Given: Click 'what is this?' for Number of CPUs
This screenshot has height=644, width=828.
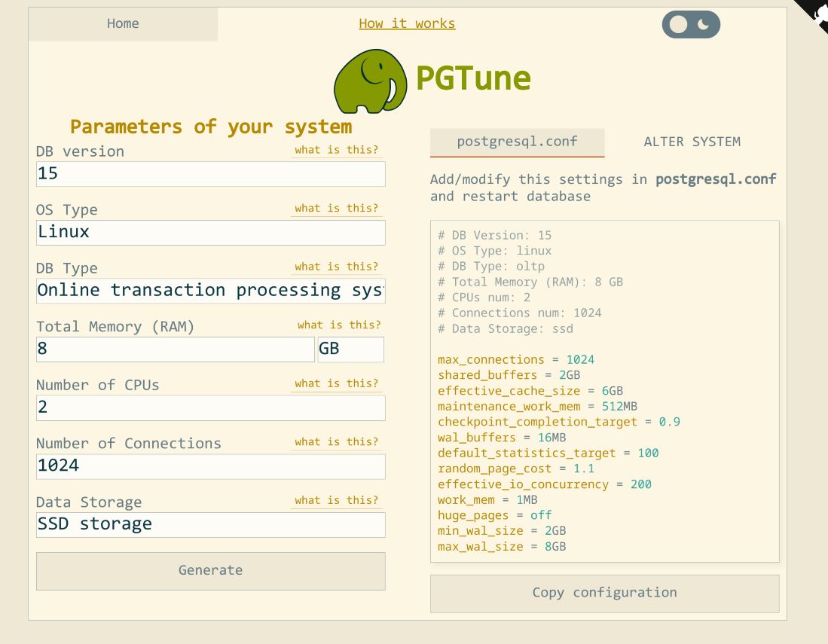Looking at the screenshot, I should point(336,383).
